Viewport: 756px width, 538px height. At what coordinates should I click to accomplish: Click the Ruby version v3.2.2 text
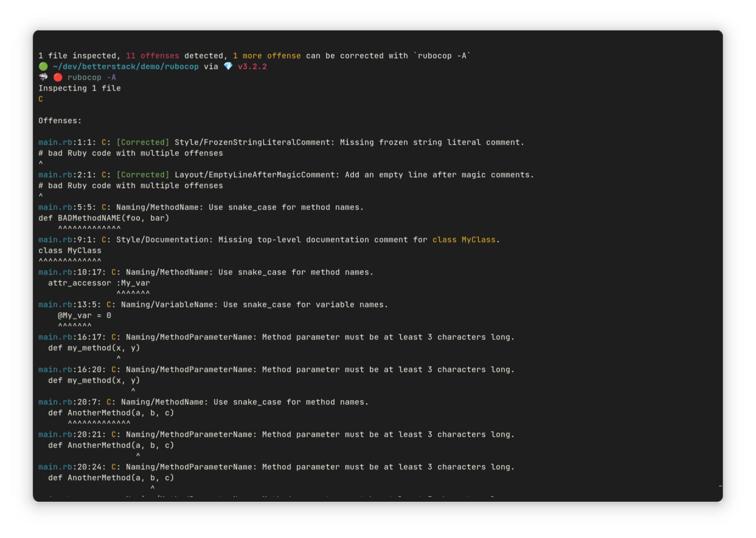[252, 67]
